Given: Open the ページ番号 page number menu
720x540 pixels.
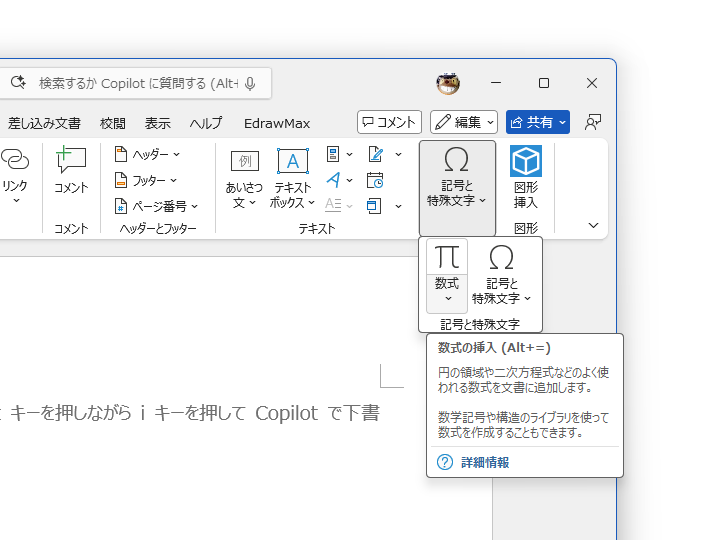Looking at the screenshot, I should [156, 206].
